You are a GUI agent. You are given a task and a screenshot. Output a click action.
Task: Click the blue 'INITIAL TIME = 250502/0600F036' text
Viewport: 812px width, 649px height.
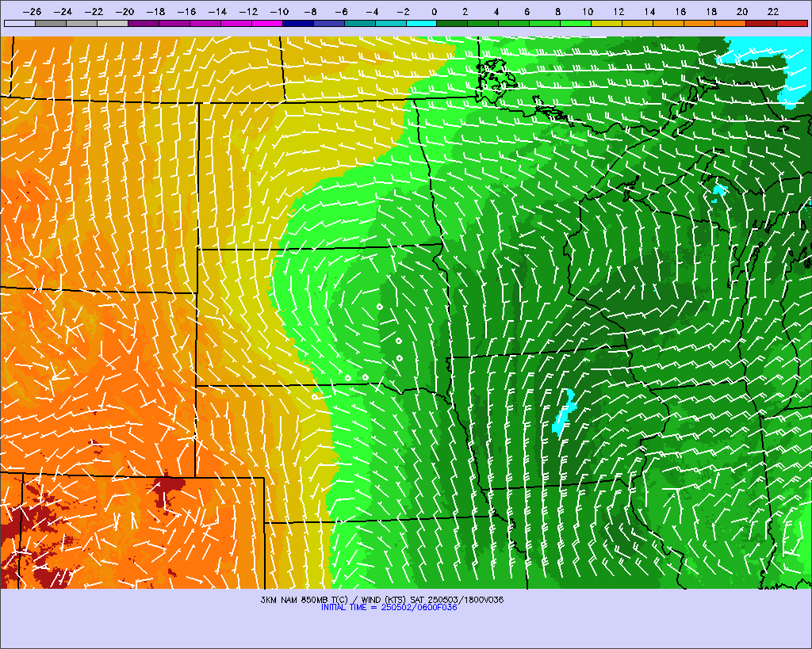[x=389, y=607]
